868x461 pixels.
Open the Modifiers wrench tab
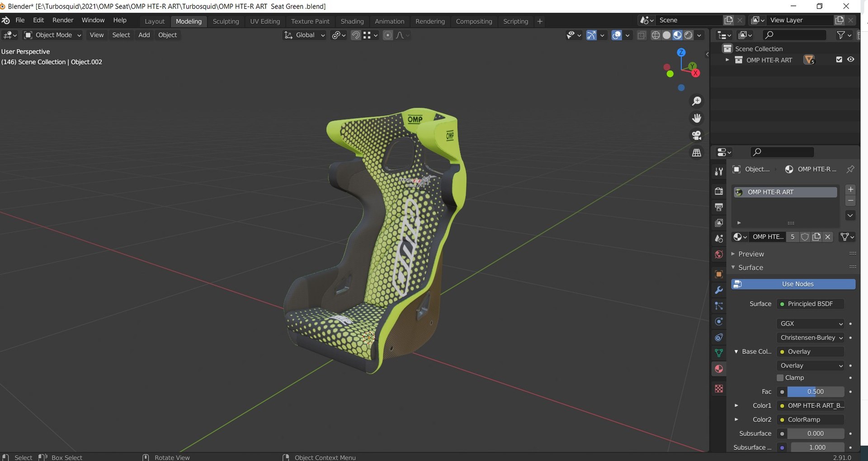(719, 290)
